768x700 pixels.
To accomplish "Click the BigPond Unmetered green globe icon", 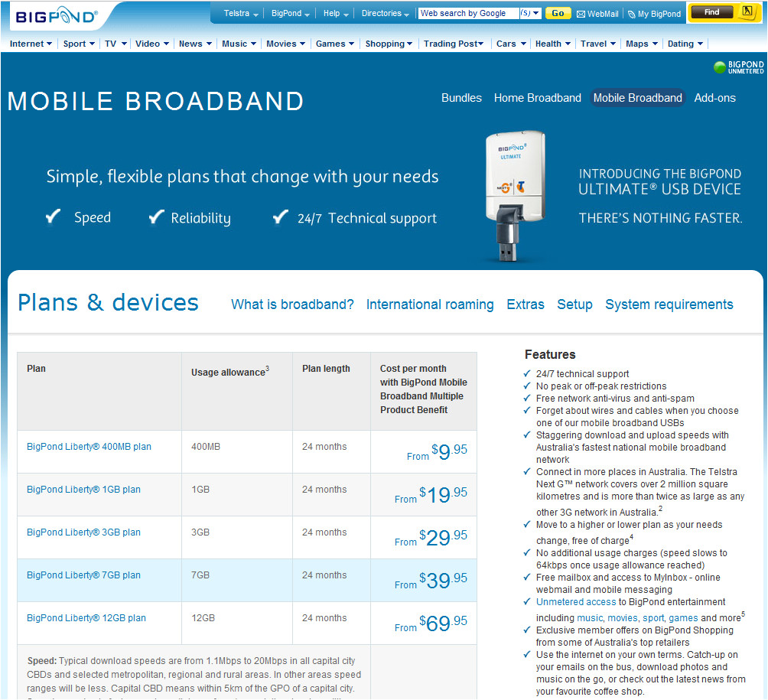I will 718,67.
